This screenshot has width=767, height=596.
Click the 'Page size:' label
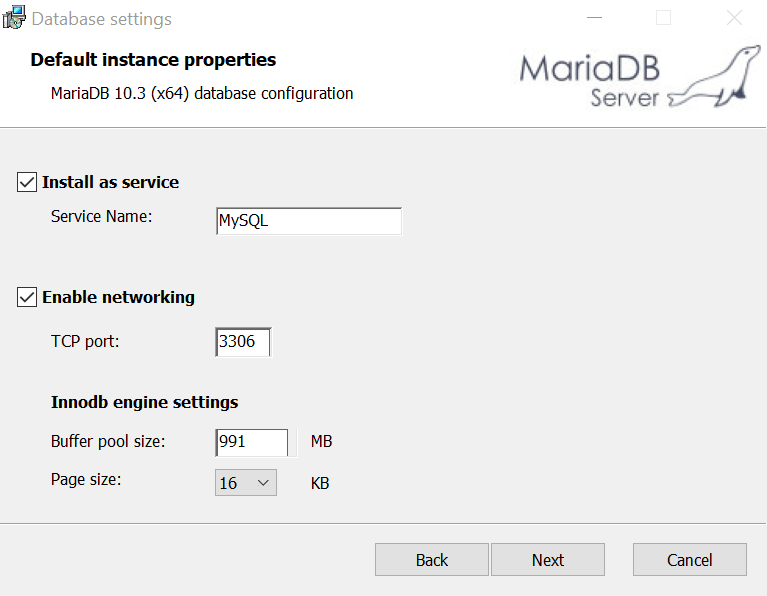(86, 480)
